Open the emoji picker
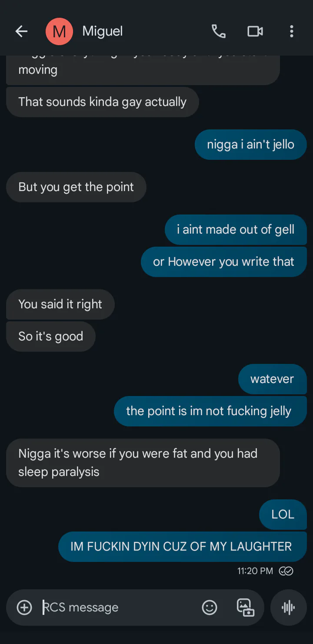This screenshot has width=313, height=644. pos(210,607)
